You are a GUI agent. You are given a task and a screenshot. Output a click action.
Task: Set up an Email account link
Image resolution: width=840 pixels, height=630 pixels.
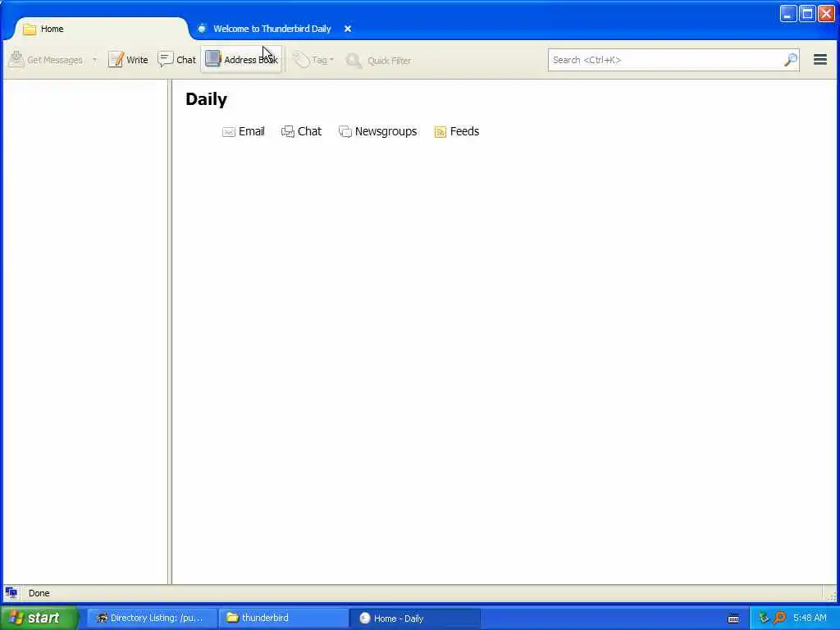pos(244,131)
